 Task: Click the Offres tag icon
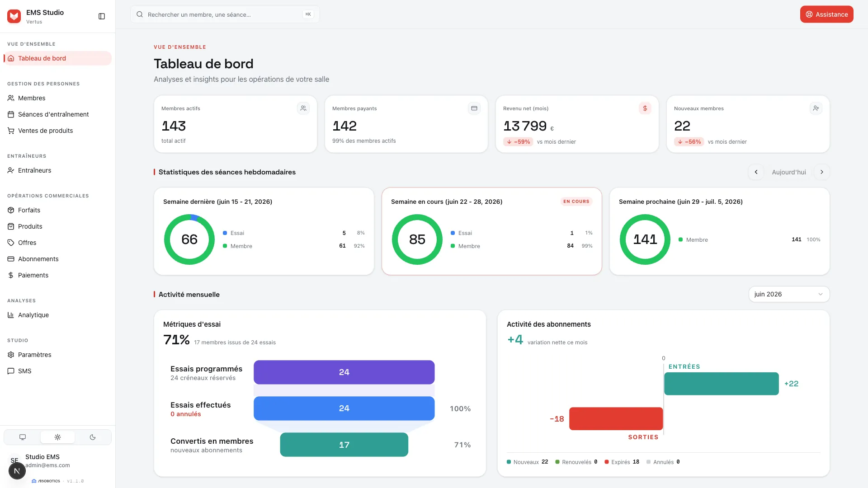click(11, 243)
